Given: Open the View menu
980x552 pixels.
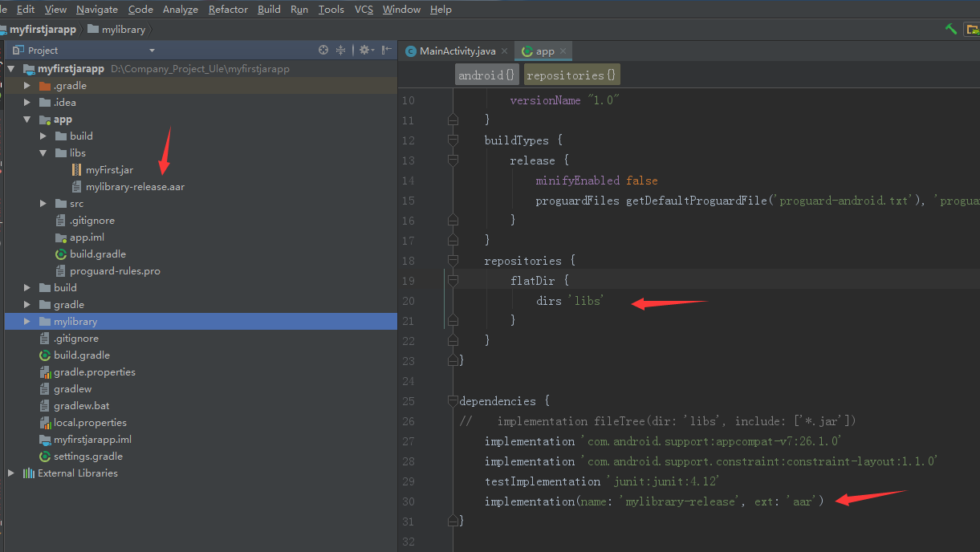Looking at the screenshot, I should click(55, 10).
